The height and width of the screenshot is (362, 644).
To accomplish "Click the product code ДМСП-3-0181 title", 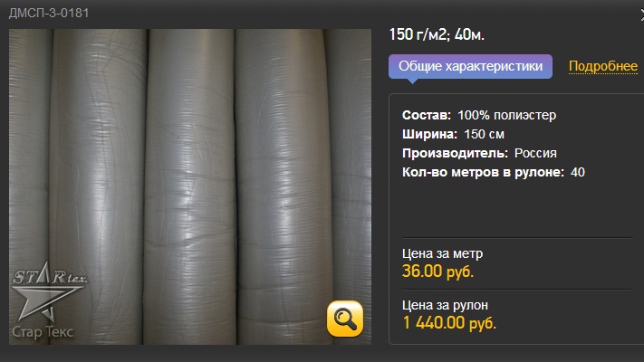I will point(49,14).
